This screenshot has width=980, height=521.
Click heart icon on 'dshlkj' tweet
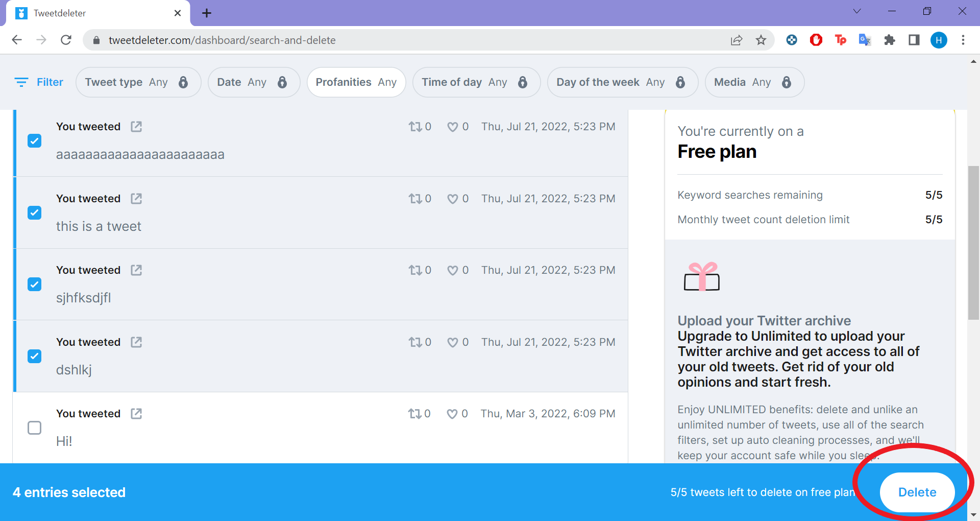[x=452, y=342]
